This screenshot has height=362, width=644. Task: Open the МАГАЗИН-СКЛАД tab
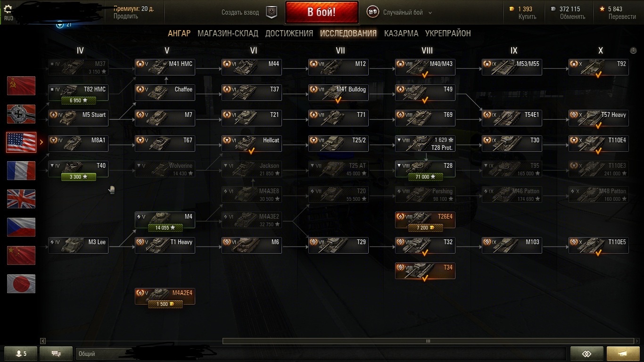[x=228, y=33]
